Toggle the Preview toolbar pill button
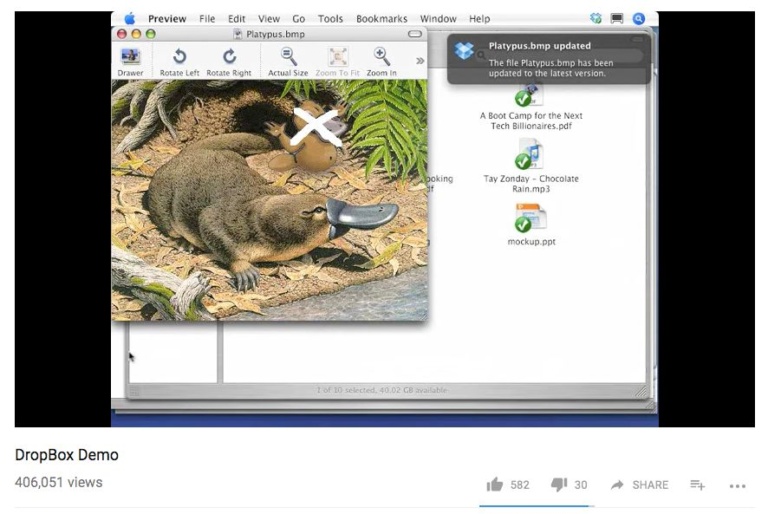 click(x=414, y=34)
